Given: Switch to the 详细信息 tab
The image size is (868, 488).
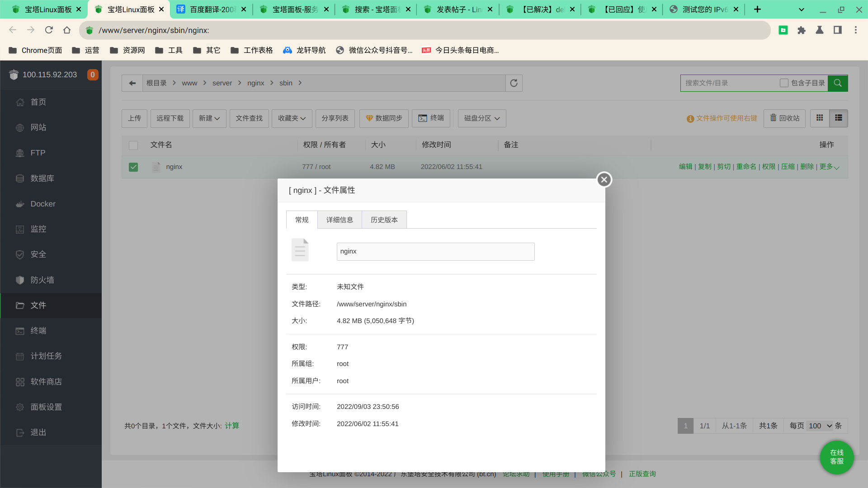Looking at the screenshot, I should [340, 220].
